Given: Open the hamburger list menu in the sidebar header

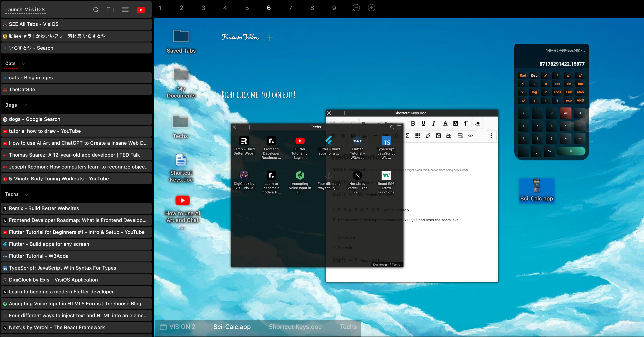Looking at the screenshot, I should tap(125, 10).
